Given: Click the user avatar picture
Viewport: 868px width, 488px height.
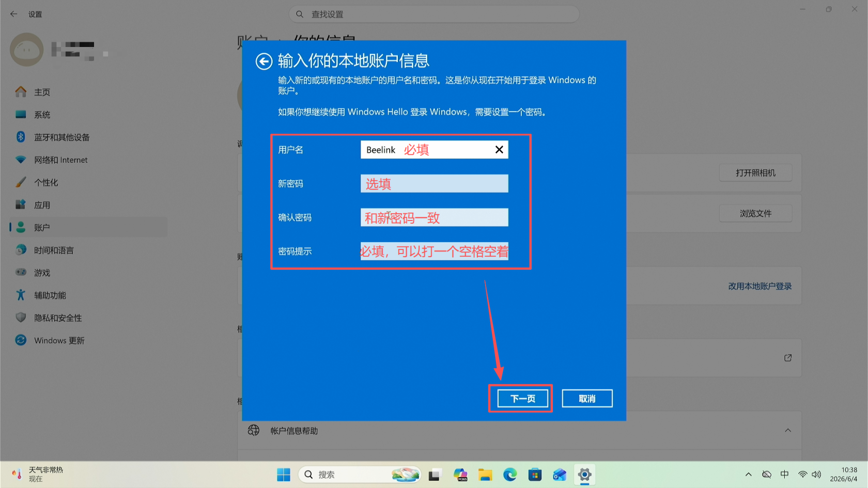Looking at the screenshot, I should (27, 50).
